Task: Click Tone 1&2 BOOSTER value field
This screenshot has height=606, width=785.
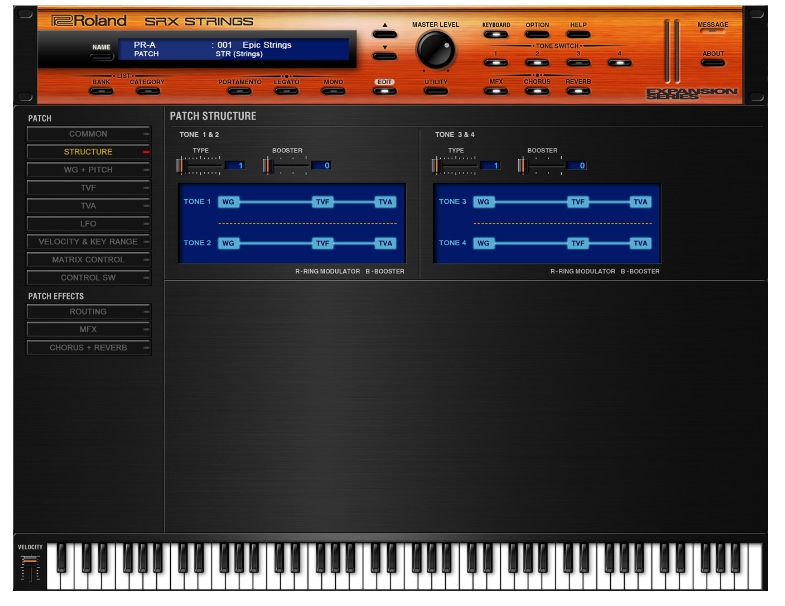Action: 321,165
